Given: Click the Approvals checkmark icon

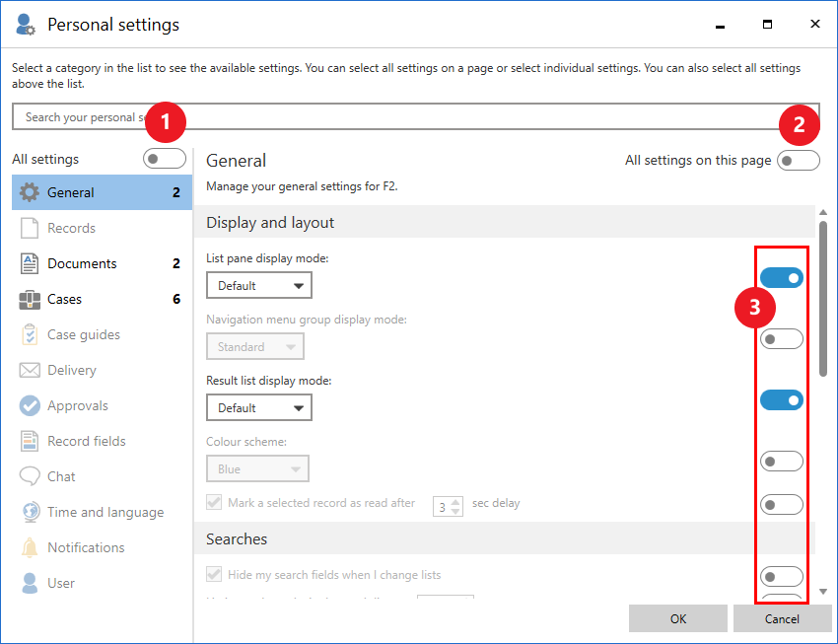Looking at the screenshot, I should point(30,405).
